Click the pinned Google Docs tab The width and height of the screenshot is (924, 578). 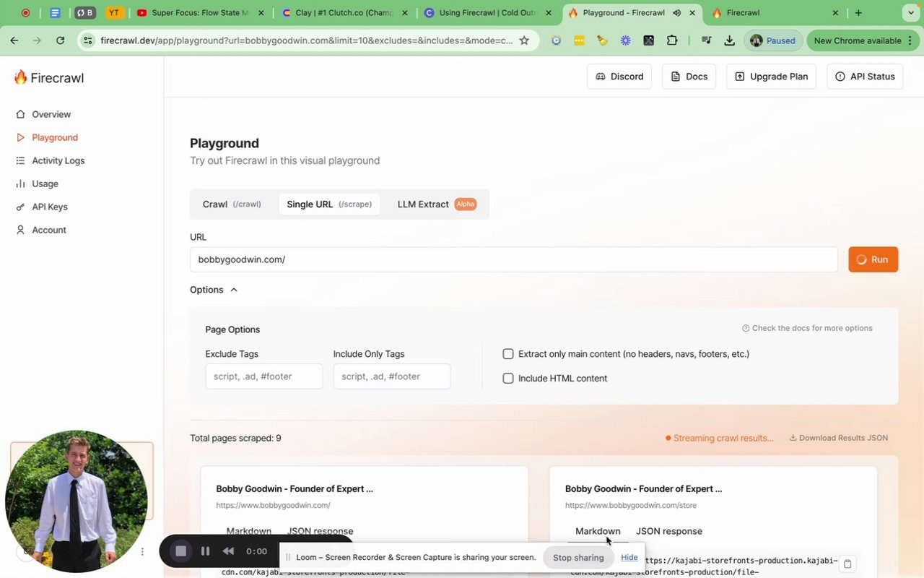click(x=56, y=13)
